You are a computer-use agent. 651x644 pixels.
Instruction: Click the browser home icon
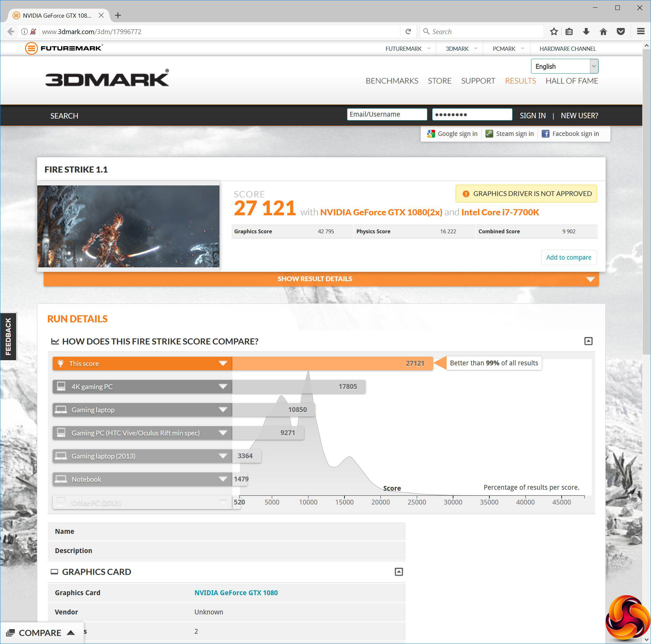(603, 32)
